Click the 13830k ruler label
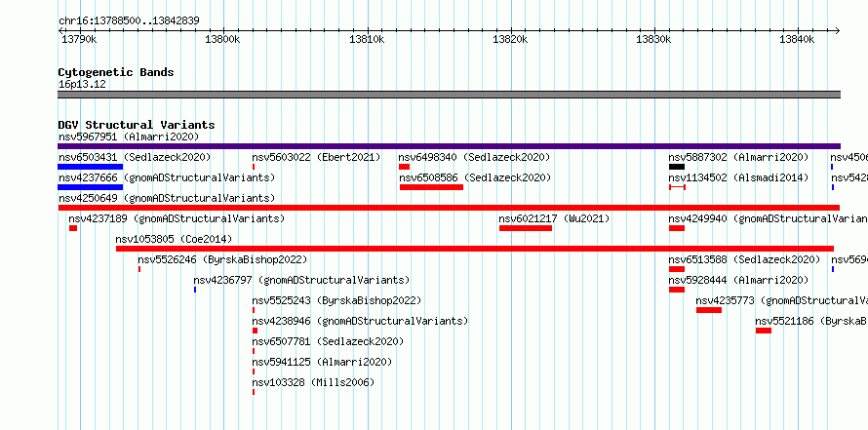Image resolution: width=868 pixels, height=430 pixels. point(653,39)
